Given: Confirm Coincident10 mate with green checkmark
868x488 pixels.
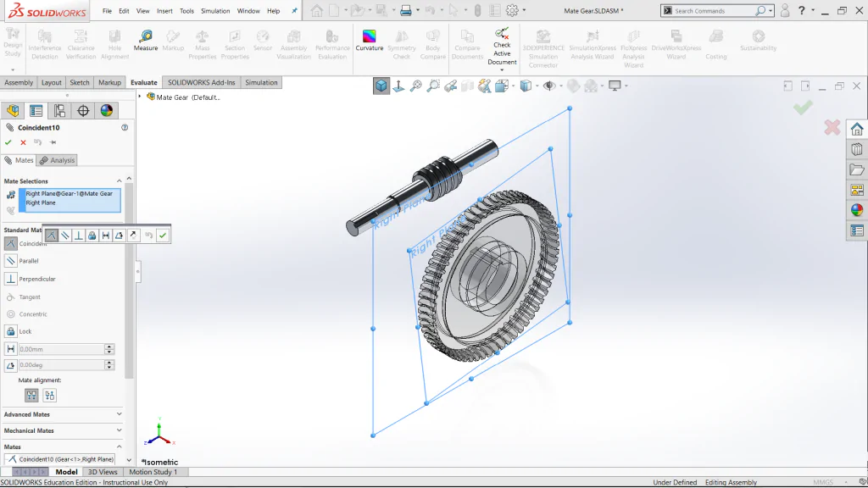Looking at the screenshot, I should 8,142.
